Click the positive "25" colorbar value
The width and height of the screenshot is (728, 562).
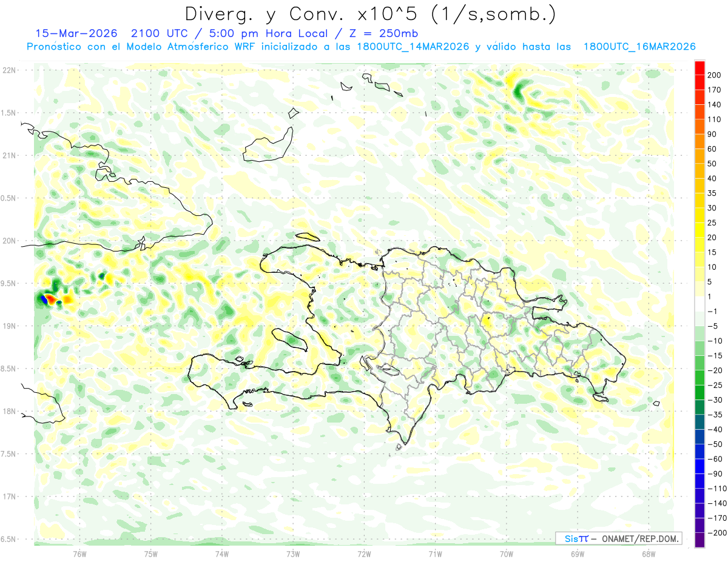coord(712,223)
